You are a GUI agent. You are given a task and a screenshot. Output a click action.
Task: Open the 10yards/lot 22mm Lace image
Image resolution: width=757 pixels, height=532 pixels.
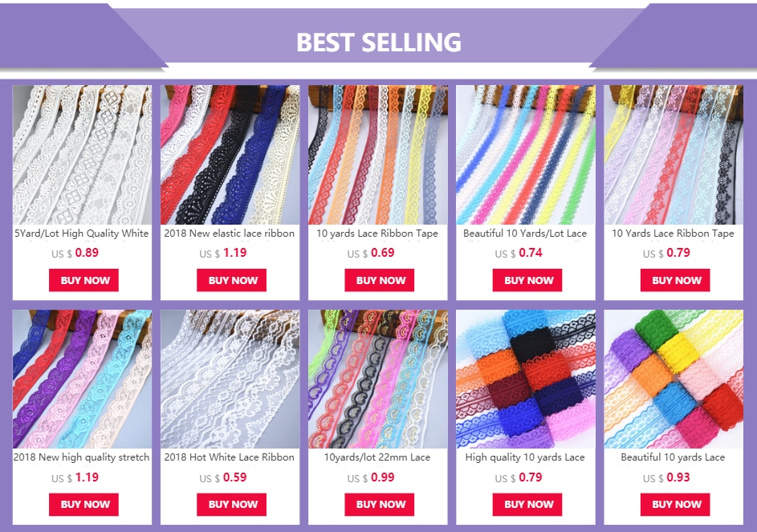(x=378, y=379)
